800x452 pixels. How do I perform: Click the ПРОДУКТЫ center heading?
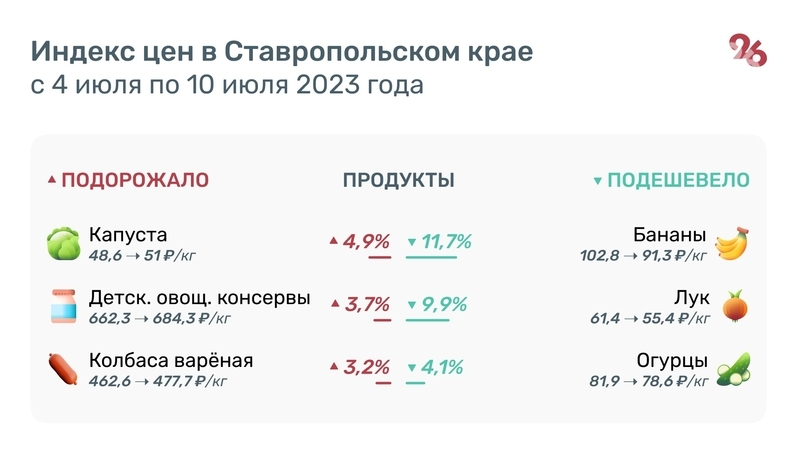[x=399, y=181]
